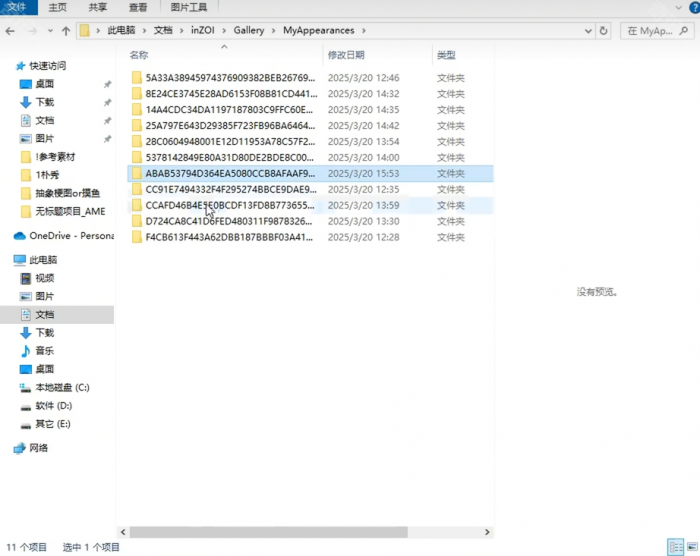Image resolution: width=700 pixels, height=556 pixels.
Task: Select the 音乐 music library icon
Action: click(x=27, y=351)
